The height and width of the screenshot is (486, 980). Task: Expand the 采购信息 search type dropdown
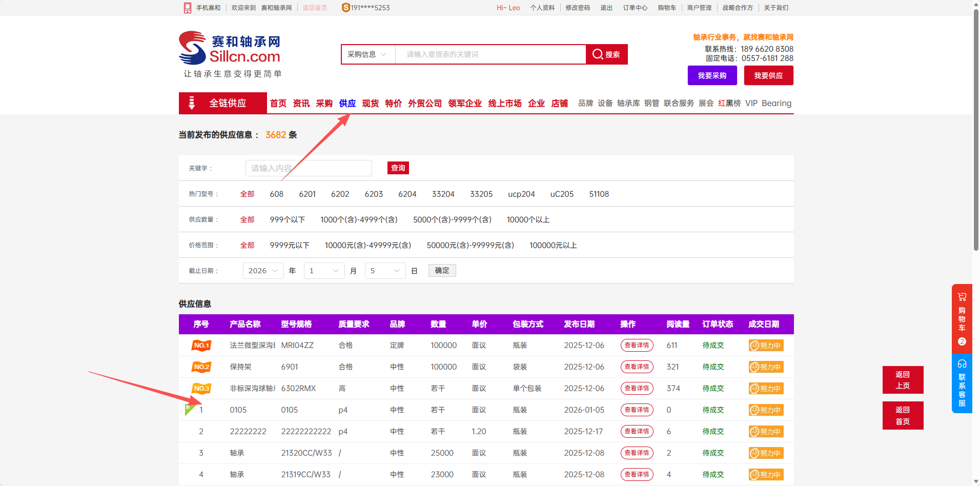[x=367, y=54]
